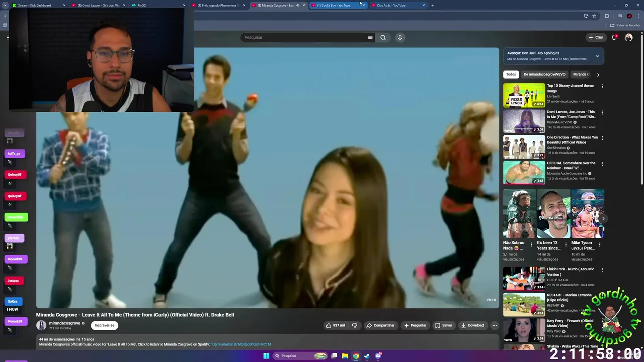The image size is (644, 362).
Task: Open One Direction What Makes You Beautiful thumbnail
Action: tap(524, 146)
